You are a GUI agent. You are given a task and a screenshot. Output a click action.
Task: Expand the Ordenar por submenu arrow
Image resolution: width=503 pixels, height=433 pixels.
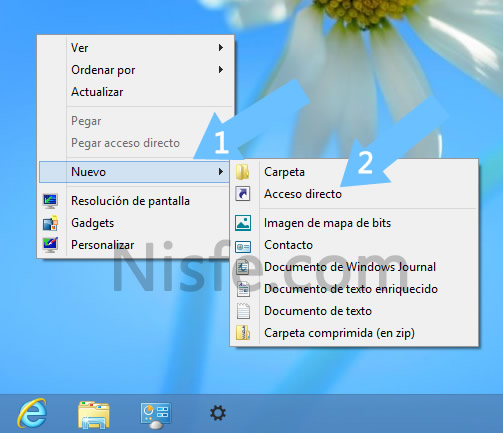(221, 70)
